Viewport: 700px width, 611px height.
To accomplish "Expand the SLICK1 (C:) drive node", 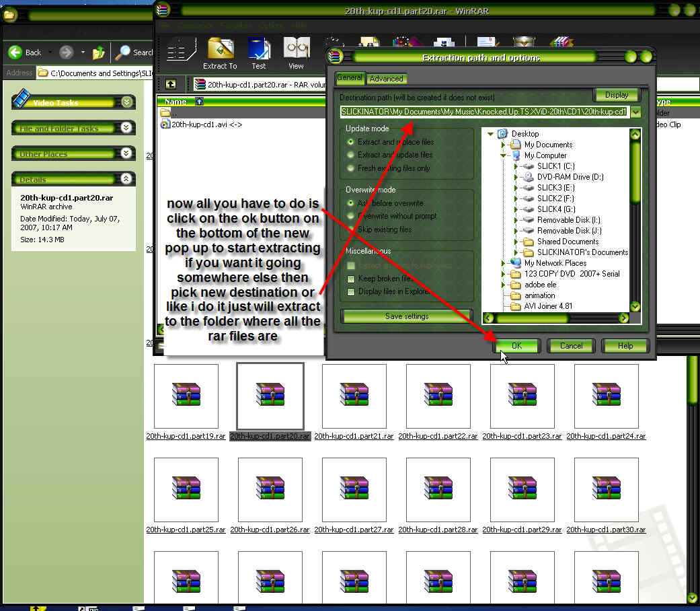I will coord(516,166).
